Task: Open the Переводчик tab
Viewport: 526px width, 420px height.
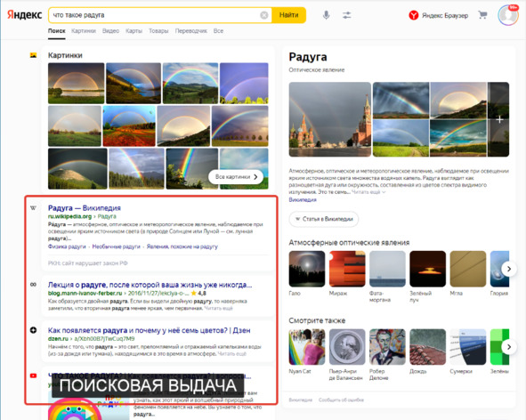Action: coord(190,31)
